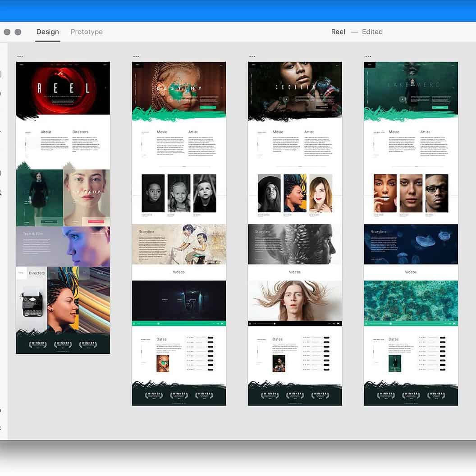Select the Design tab
The width and height of the screenshot is (476, 476).
(47, 32)
